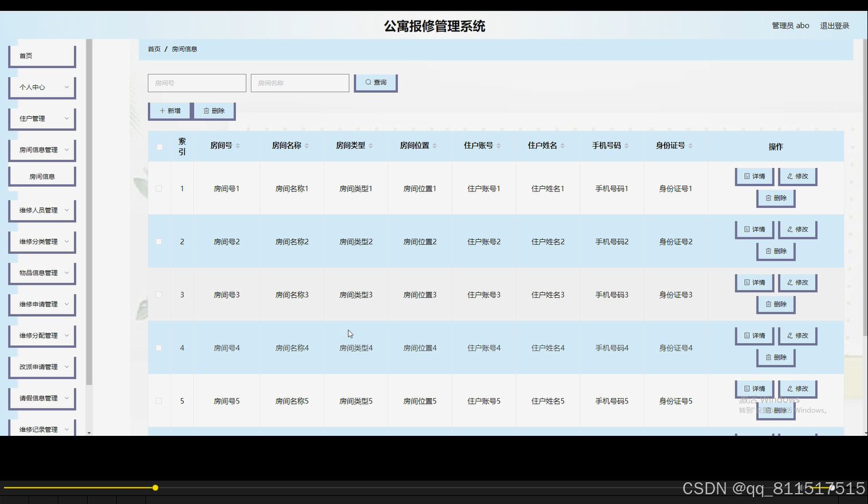Viewport: 868px width, 504px height.
Task: Expand the 维修人员管理 sidebar menu
Action: pos(42,211)
